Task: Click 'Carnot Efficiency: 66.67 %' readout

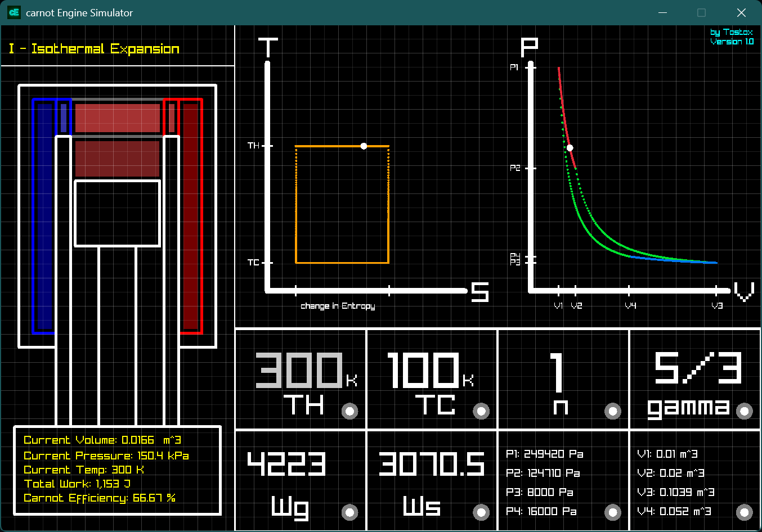Action: (x=100, y=498)
